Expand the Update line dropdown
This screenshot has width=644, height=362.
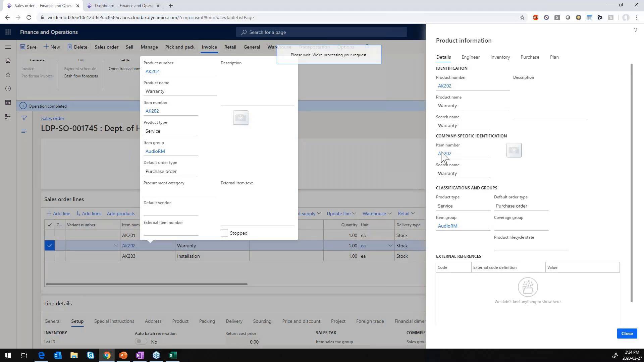341,213
